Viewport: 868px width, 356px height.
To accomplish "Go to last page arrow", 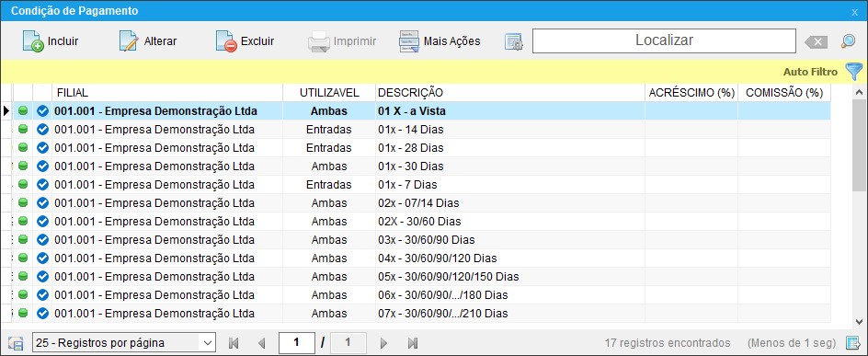I will [x=413, y=343].
